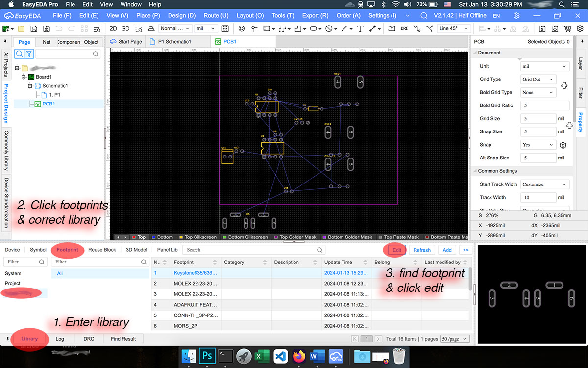Click the Find Similar Objects search-list icon
The width and height of the screenshot is (588, 368).
(97, 28)
